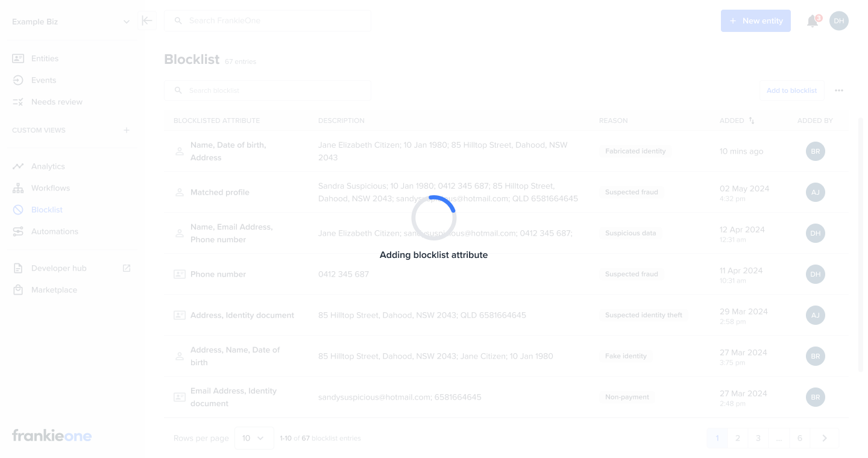
Task: Click the Reason column header
Action: 613,121
